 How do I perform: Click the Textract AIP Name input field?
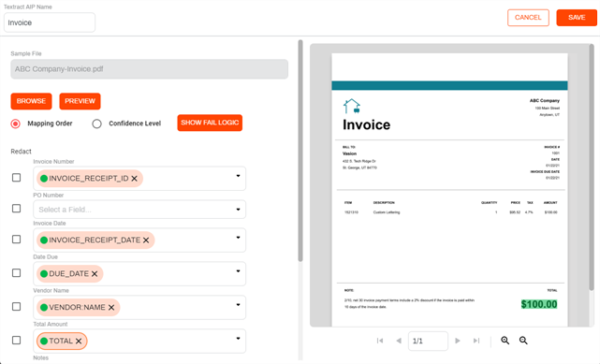pyautogui.click(x=50, y=22)
